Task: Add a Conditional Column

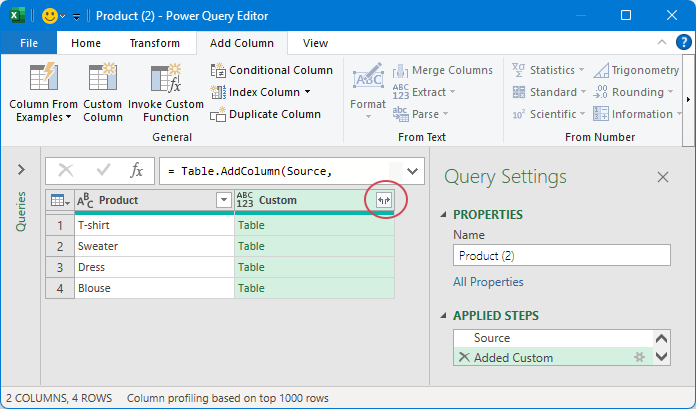Action: [x=272, y=70]
